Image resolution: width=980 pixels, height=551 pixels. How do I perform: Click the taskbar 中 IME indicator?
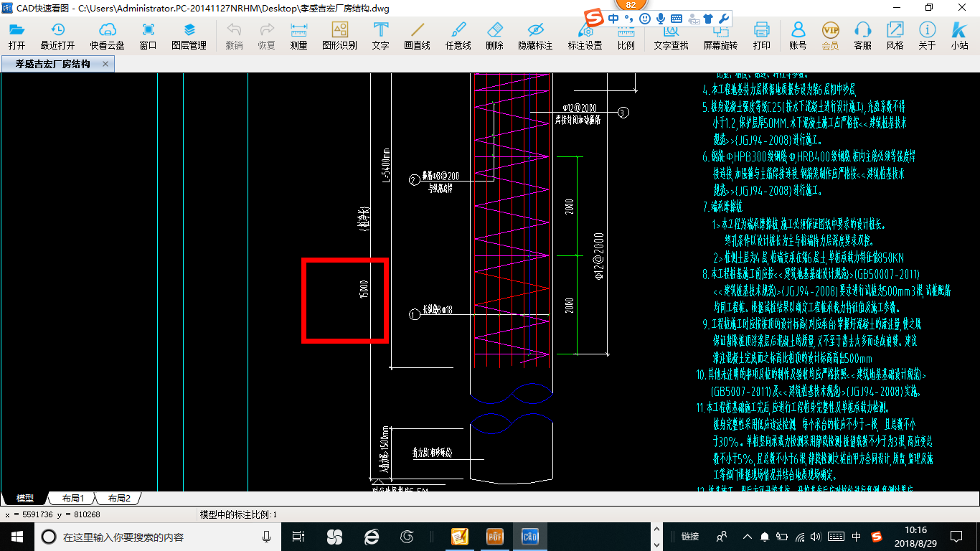coord(857,536)
